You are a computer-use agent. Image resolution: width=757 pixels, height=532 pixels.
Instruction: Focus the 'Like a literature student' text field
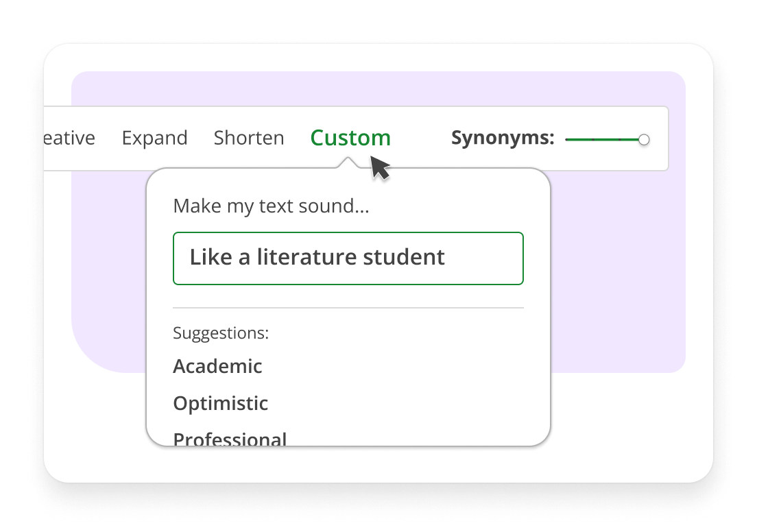point(348,258)
